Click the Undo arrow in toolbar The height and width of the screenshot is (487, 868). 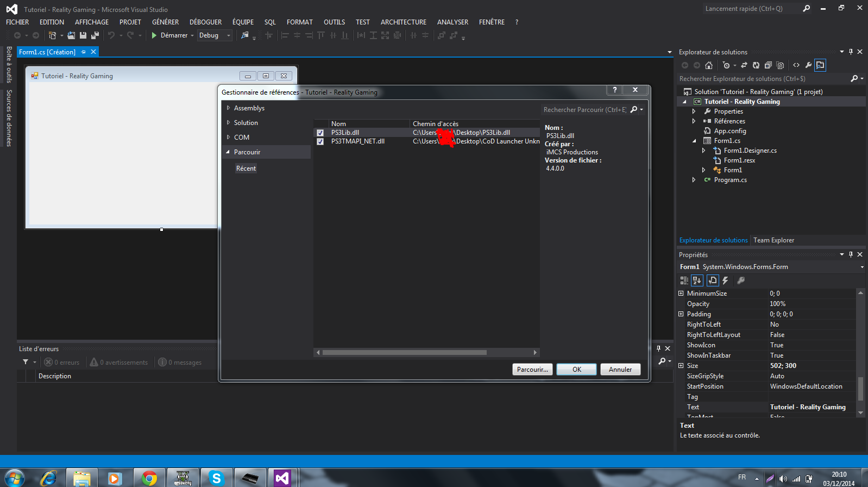[x=111, y=35]
